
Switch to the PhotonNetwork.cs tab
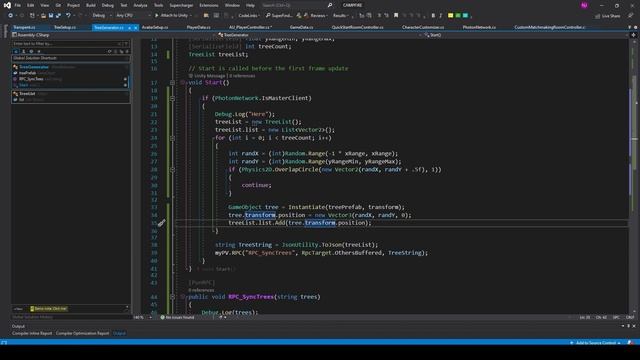[479, 27]
